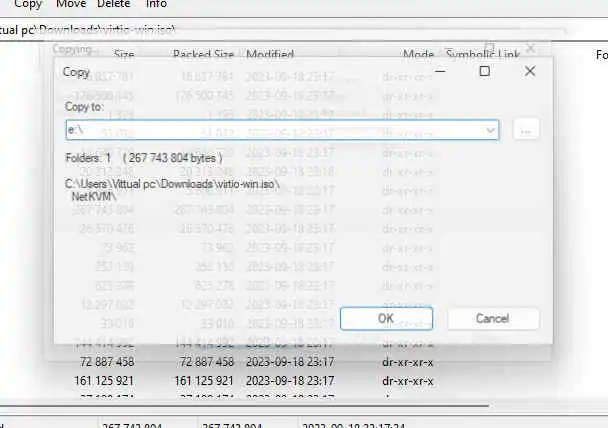This screenshot has height=428, width=608.
Task: Confirm copy with OK button
Action: 386,319
